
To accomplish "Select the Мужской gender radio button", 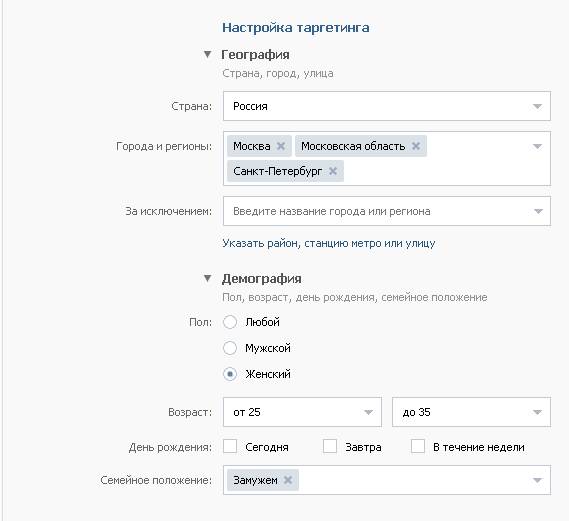I will (230, 348).
